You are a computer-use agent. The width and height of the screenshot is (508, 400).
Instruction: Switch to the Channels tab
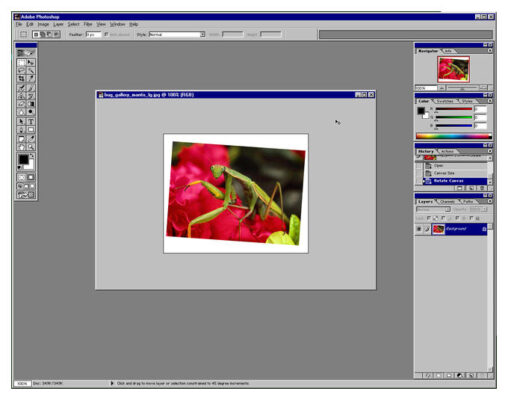(x=447, y=202)
